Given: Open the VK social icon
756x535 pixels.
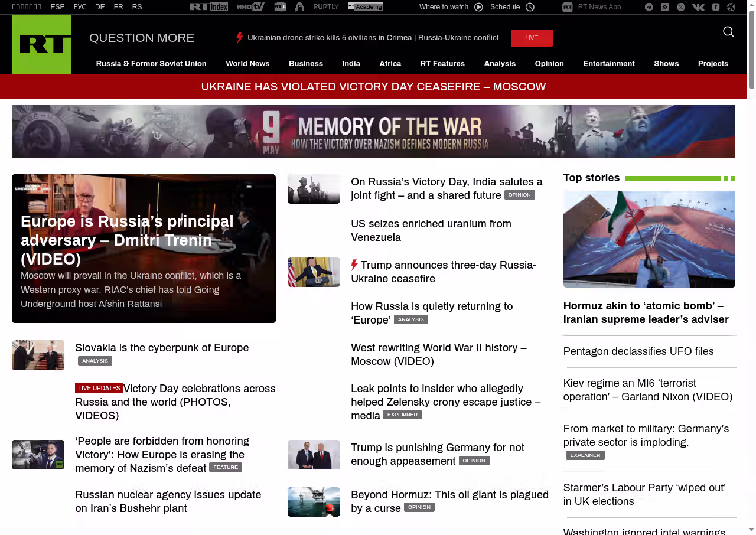Looking at the screenshot, I should [x=698, y=7].
